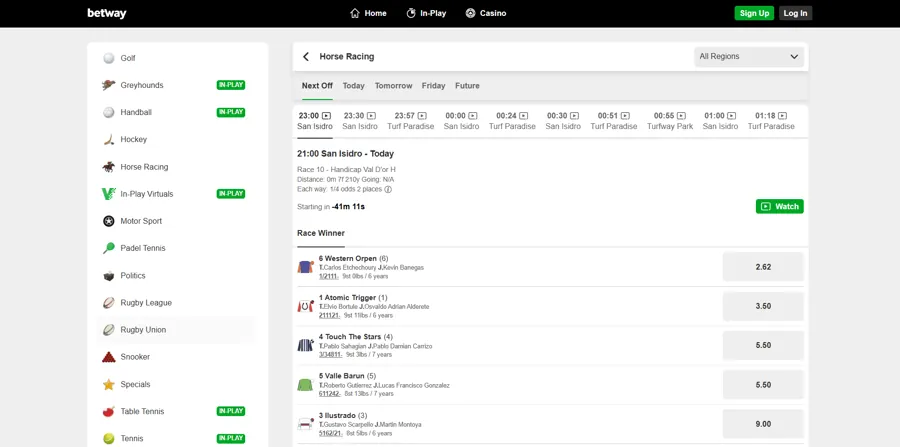Bet on Ilustrado at 9.00
This screenshot has width=900, height=447.
point(763,424)
